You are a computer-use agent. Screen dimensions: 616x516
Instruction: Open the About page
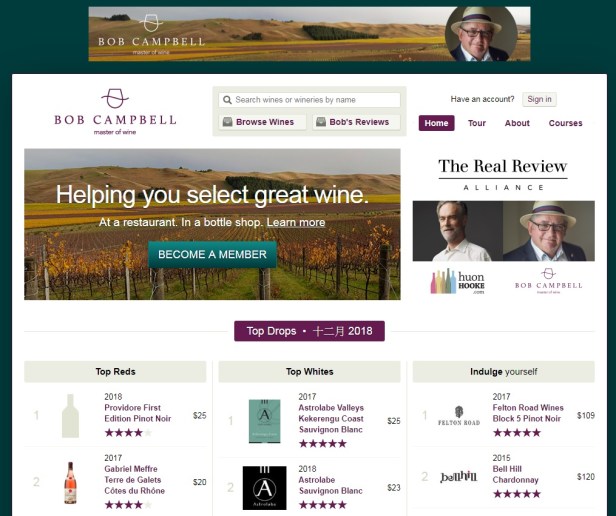(517, 123)
